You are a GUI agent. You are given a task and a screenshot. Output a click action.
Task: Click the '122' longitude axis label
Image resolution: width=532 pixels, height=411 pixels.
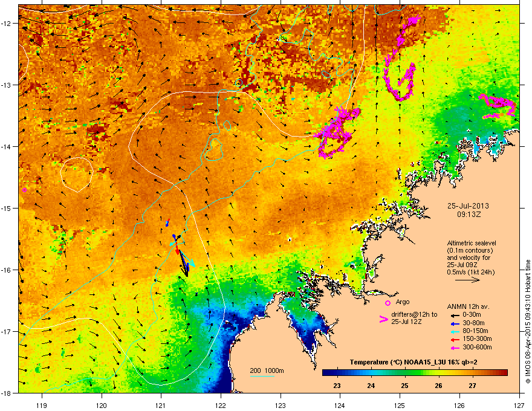221,405
